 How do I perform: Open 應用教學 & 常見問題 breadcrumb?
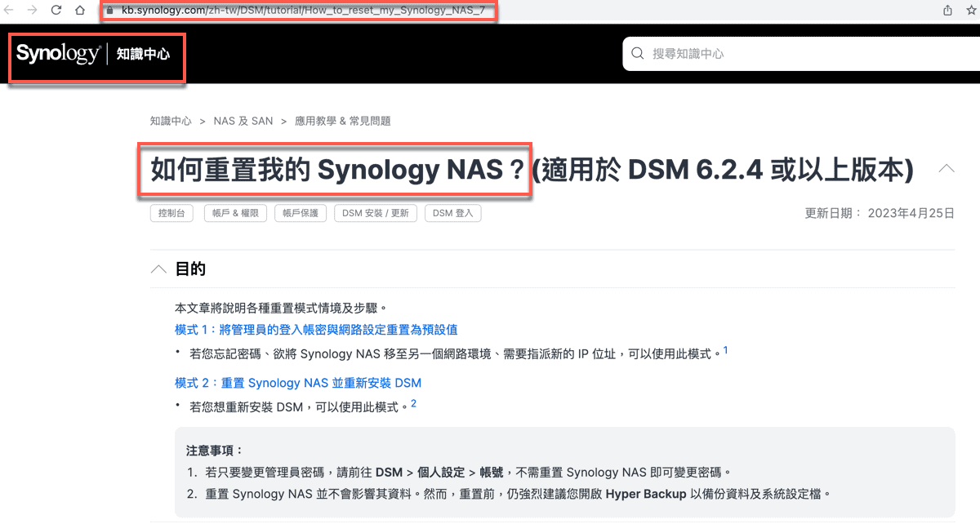tap(343, 121)
